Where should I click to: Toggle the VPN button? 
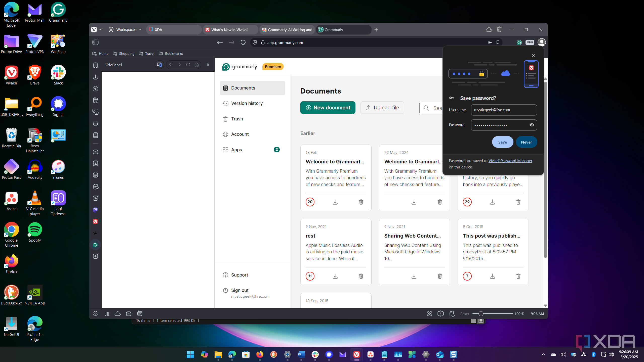click(530, 42)
